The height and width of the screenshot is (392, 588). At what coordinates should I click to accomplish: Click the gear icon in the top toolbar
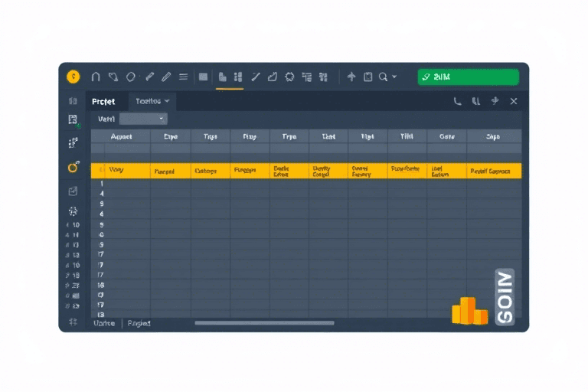click(289, 77)
